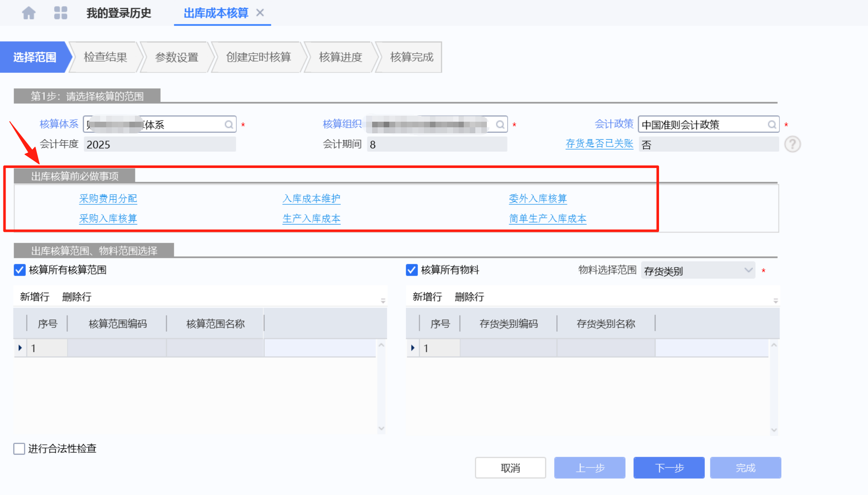868x495 pixels.
Task: Expand right table toolbar overflow arrow
Action: 776,301
